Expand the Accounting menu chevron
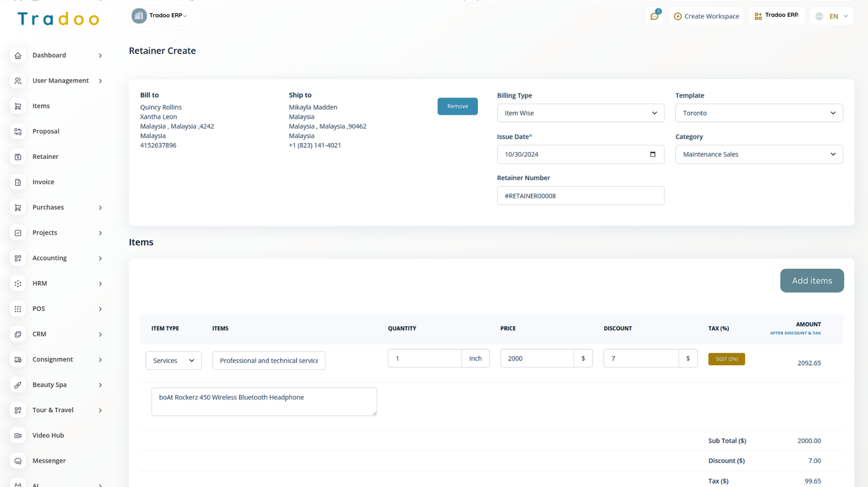Image resolution: width=868 pixels, height=487 pixels. pos(100,259)
